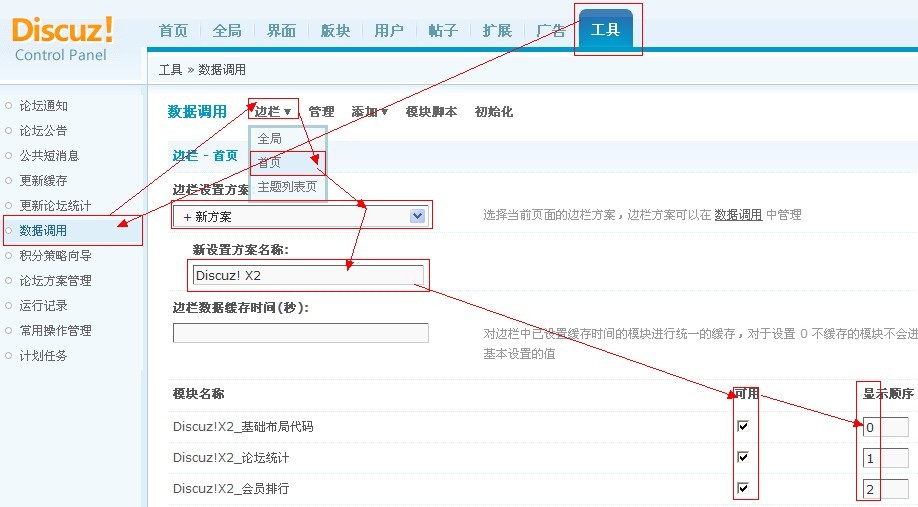Click display order field with value 1
This screenshot has height=507, width=918.
pos(886,458)
